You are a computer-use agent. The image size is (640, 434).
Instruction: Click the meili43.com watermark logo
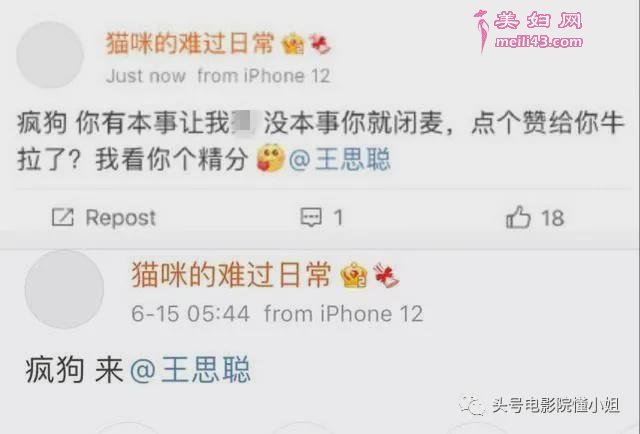(x=530, y=30)
